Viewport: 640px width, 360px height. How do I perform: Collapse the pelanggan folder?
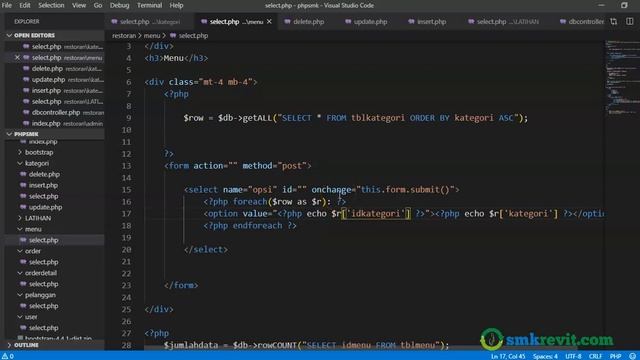click(40, 295)
